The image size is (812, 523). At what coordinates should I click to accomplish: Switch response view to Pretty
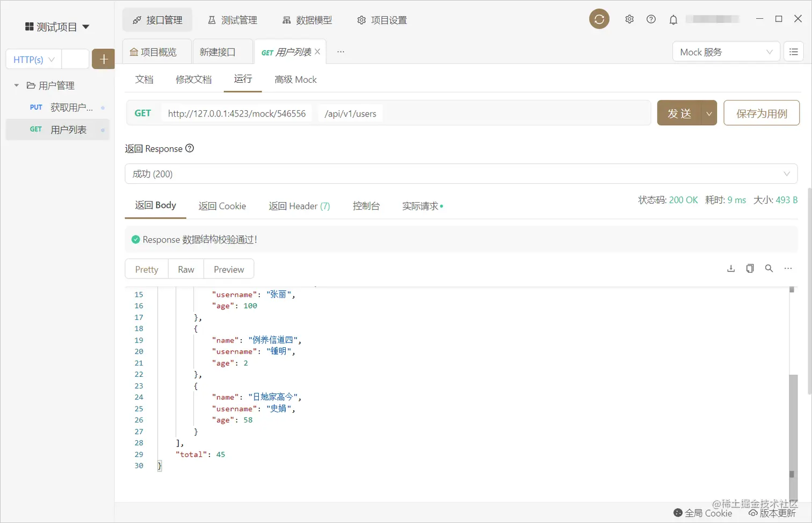(x=147, y=269)
